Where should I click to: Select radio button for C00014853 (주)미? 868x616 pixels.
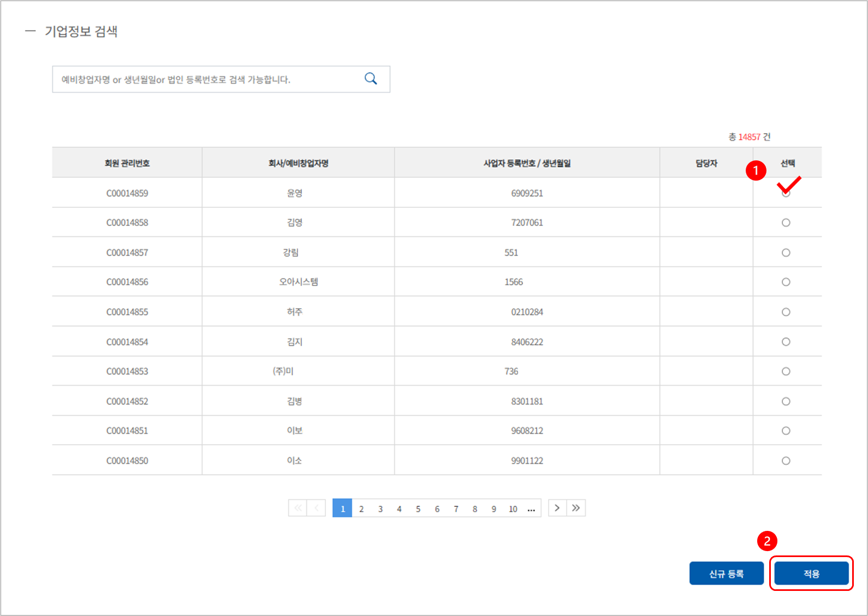point(786,372)
